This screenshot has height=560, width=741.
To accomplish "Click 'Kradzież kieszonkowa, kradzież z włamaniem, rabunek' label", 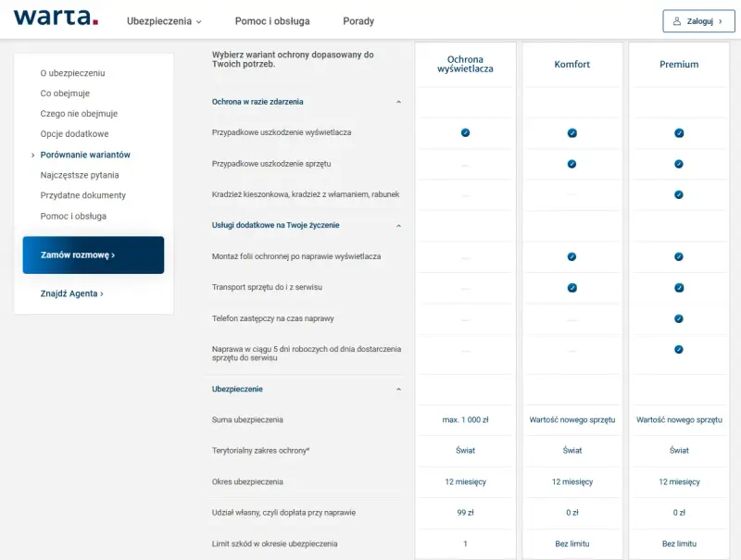I will [306, 194].
